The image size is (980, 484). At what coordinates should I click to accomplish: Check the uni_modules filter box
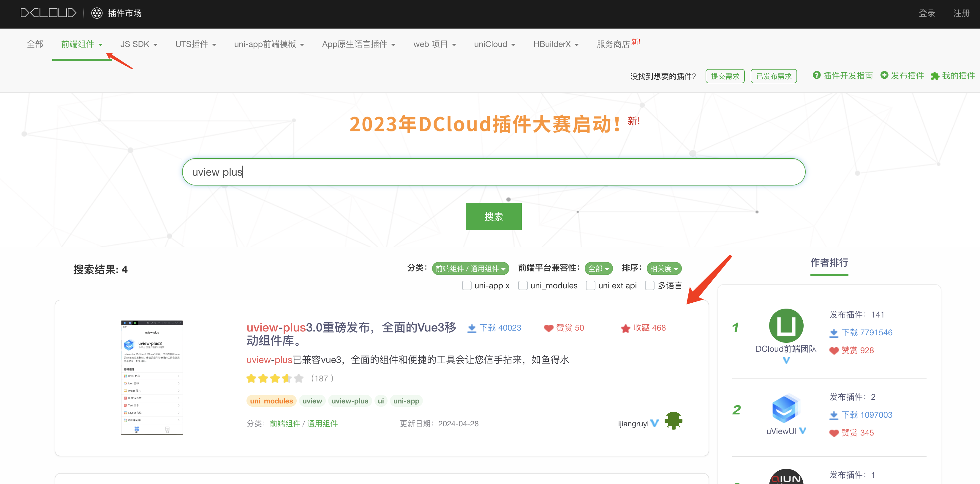pos(523,286)
